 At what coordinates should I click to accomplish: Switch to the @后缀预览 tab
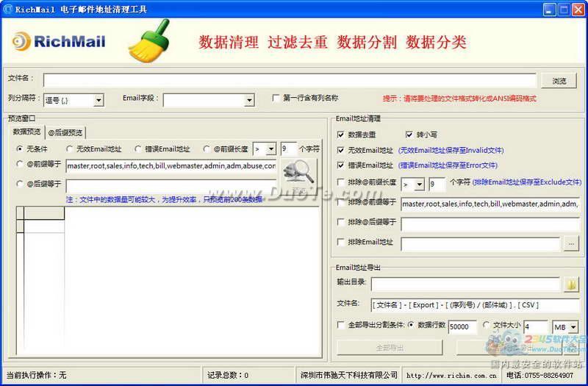point(65,132)
